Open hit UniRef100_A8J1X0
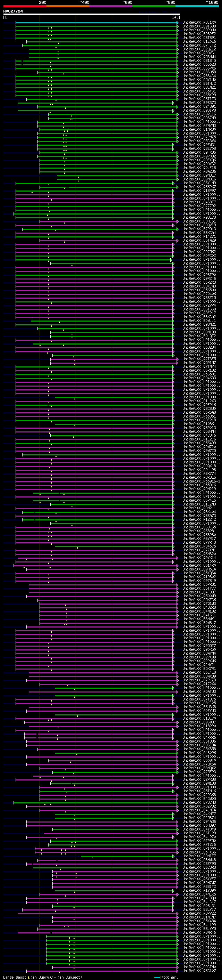Viewport: 222px width, 980px height. [x=199, y=23]
